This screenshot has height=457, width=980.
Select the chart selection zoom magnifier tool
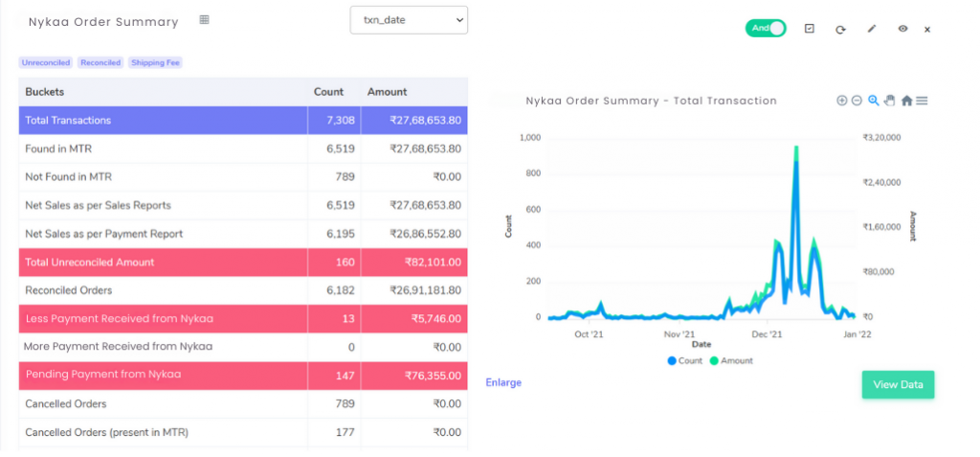click(x=874, y=101)
